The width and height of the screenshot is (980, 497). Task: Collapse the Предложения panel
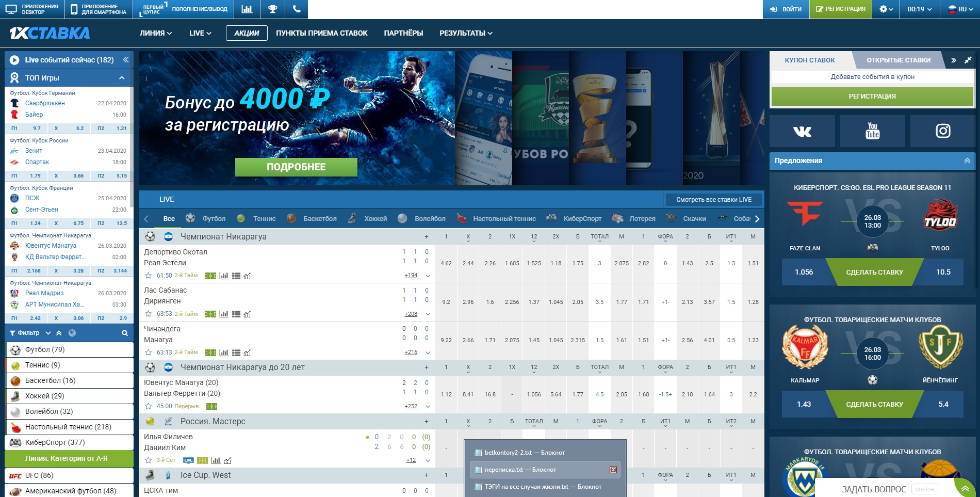click(x=967, y=161)
